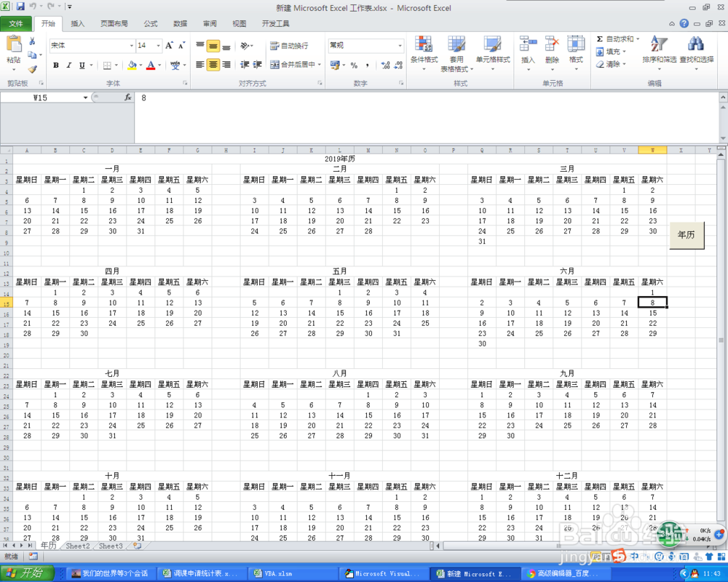Click Save icon in quick access toolbar
This screenshot has height=582, width=728.
[20, 7]
